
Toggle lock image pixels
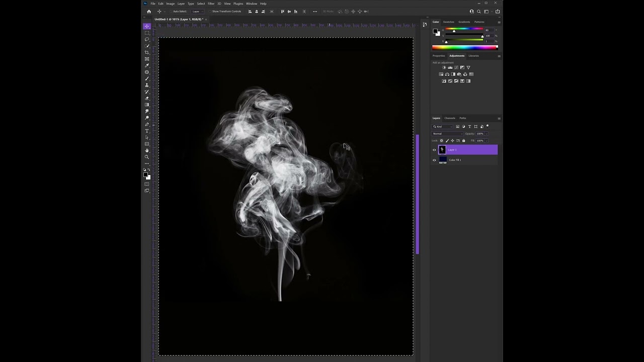coord(447,141)
